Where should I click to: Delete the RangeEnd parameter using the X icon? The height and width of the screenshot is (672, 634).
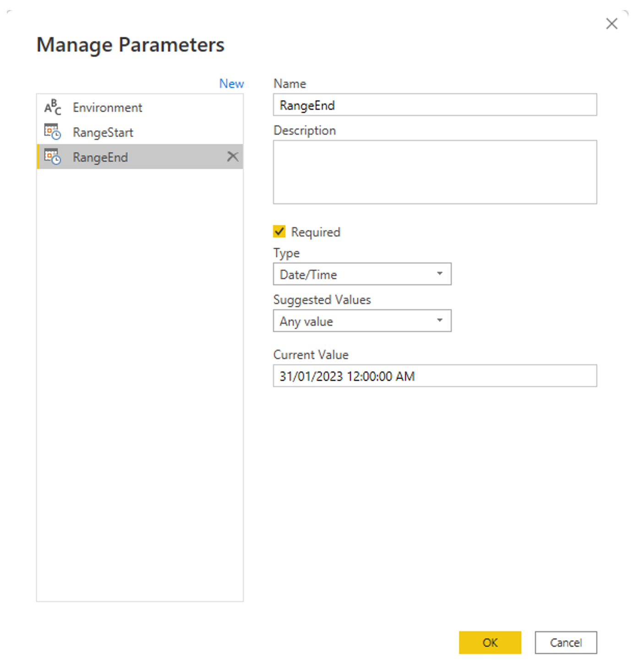(233, 156)
